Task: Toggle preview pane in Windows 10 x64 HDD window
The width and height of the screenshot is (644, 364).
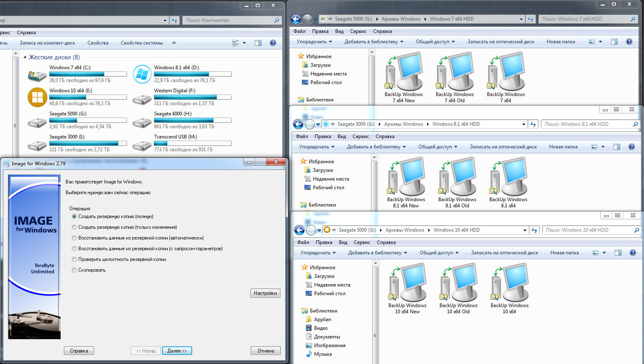Action: pyautogui.click(x=618, y=253)
